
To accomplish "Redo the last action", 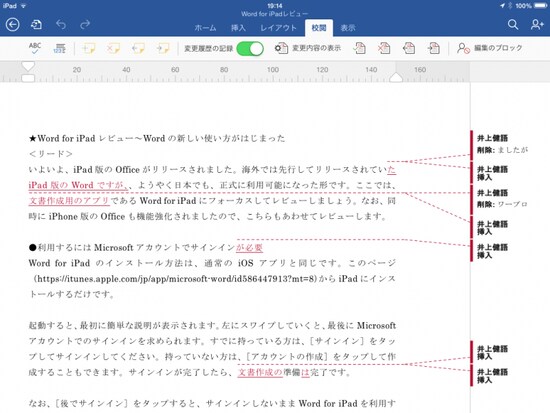I will pyautogui.click(x=85, y=25).
